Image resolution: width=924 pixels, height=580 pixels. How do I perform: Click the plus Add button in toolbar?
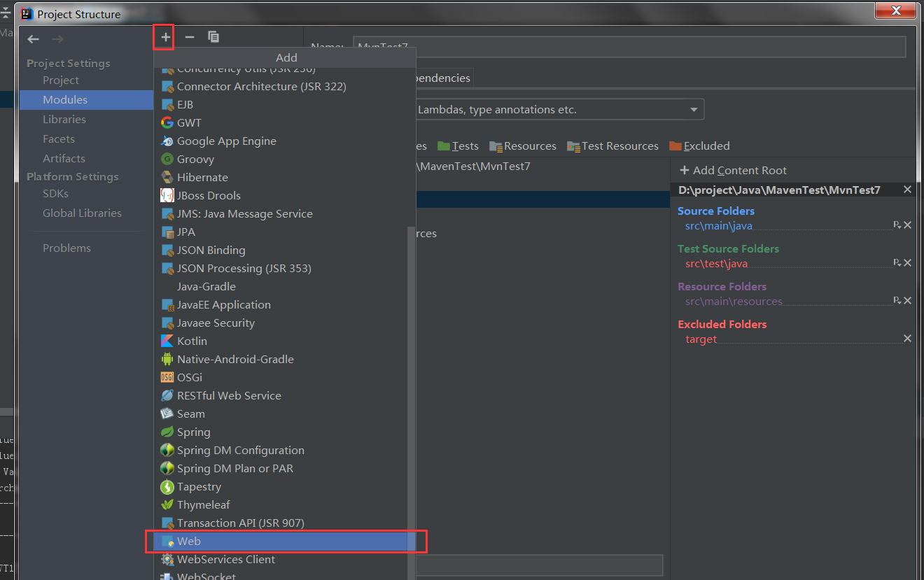pyautogui.click(x=165, y=37)
